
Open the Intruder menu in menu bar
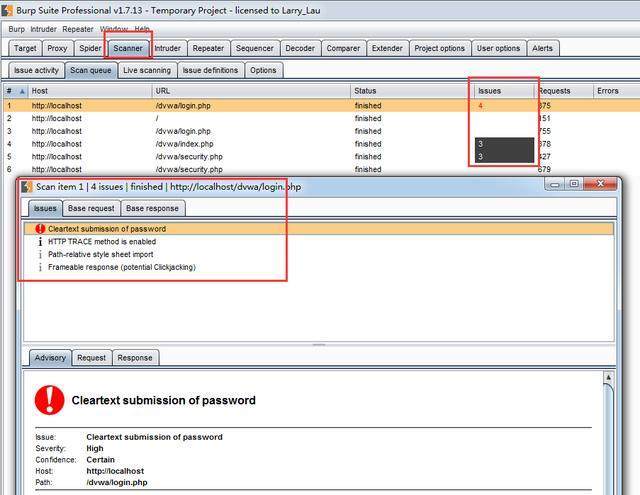coord(43,29)
